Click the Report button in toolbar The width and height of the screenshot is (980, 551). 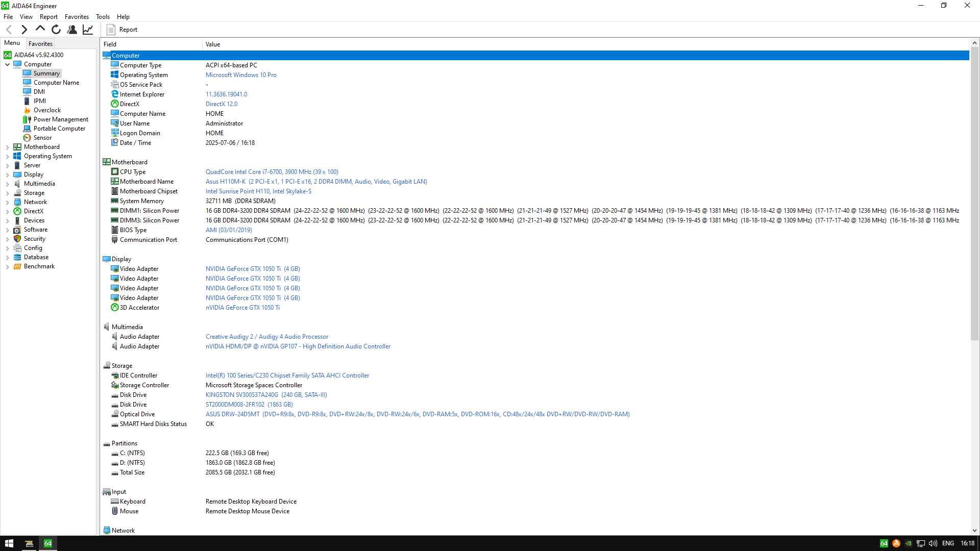click(x=122, y=30)
